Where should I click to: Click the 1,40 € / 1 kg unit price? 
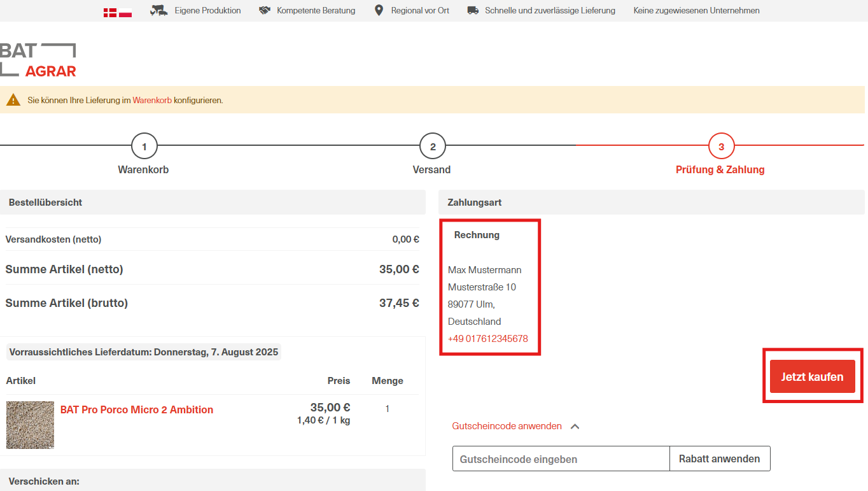pos(323,420)
